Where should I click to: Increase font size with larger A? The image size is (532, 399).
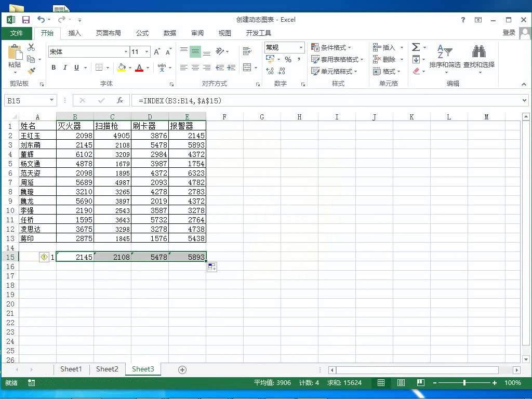coord(157,52)
